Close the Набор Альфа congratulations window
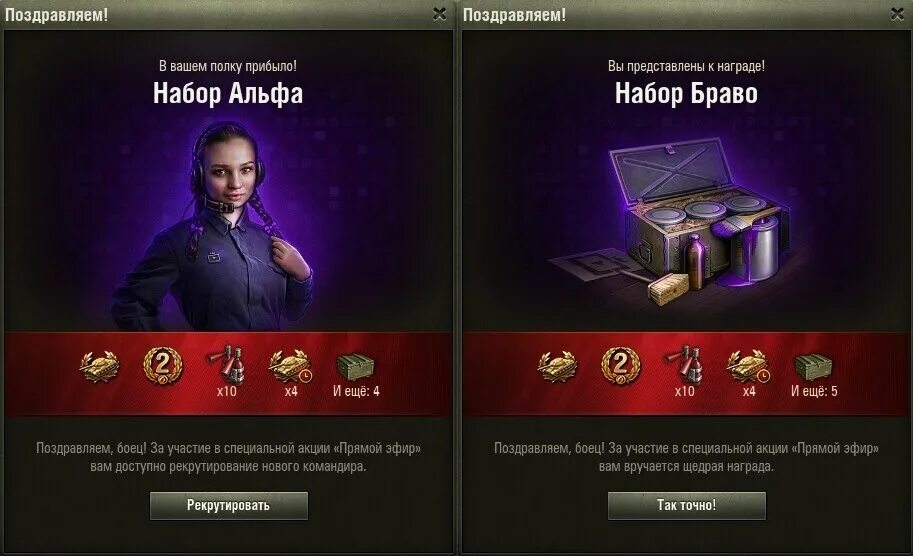Viewport: 913px width, 556px height. [x=440, y=14]
